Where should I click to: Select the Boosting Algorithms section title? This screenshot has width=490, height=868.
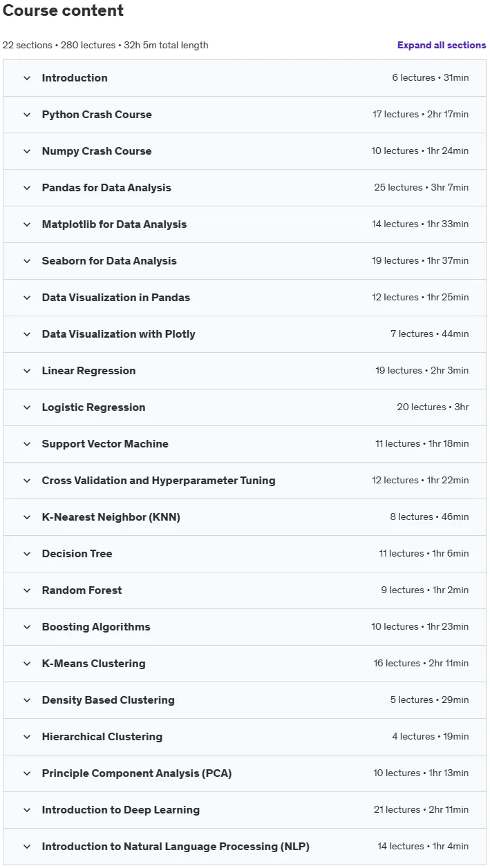coord(96,627)
